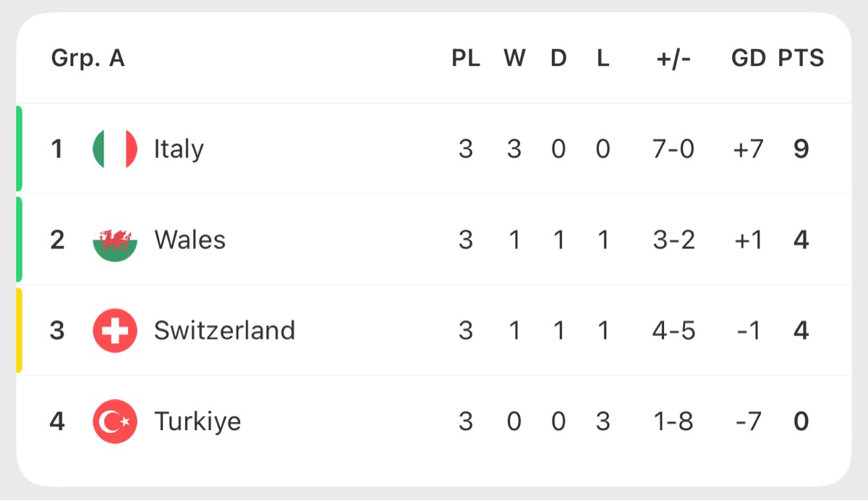Click the L column header
Image resolution: width=868 pixels, height=501 pixels.
(x=603, y=59)
